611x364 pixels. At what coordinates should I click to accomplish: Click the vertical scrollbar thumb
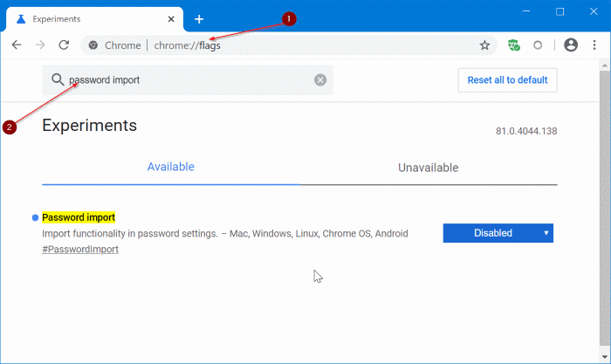point(605,208)
